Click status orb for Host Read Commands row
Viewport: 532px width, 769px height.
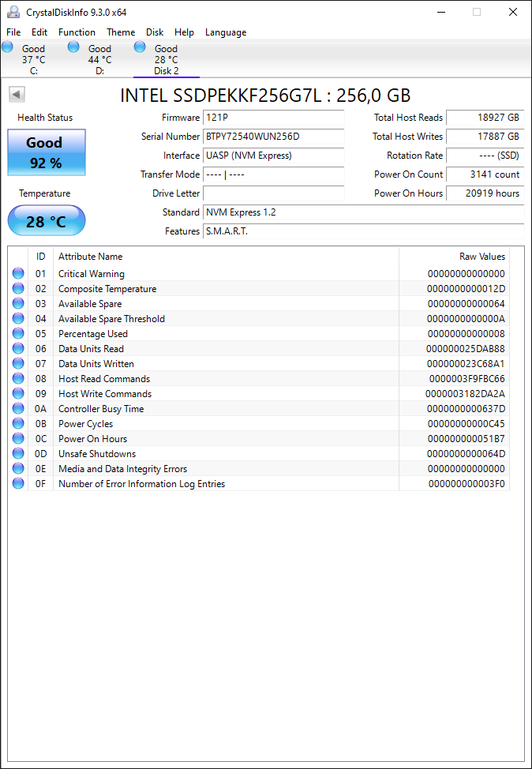(x=18, y=379)
